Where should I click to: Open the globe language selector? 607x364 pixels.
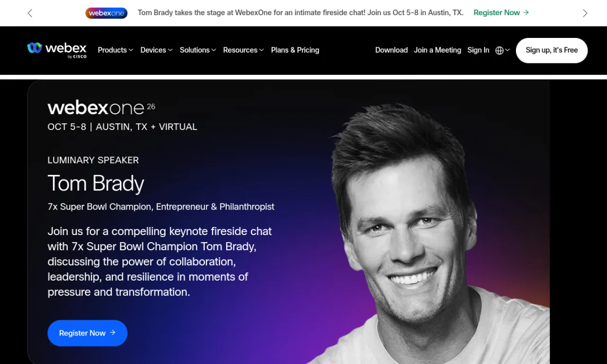502,50
